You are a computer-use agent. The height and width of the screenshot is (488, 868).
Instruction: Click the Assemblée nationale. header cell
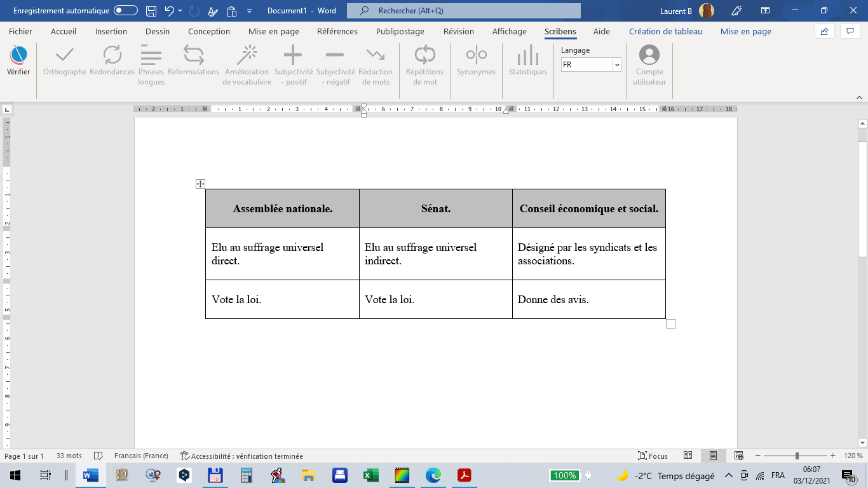282,208
